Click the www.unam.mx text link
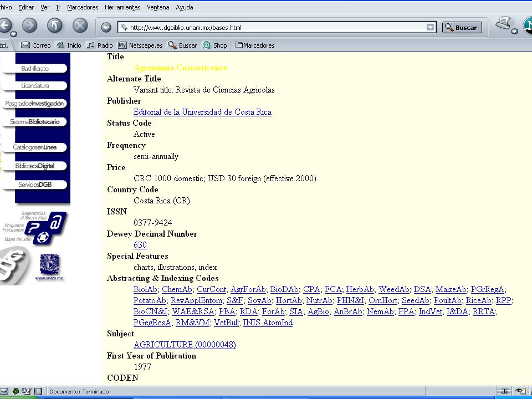Screen dimensions: 532x399 pos(49,278)
